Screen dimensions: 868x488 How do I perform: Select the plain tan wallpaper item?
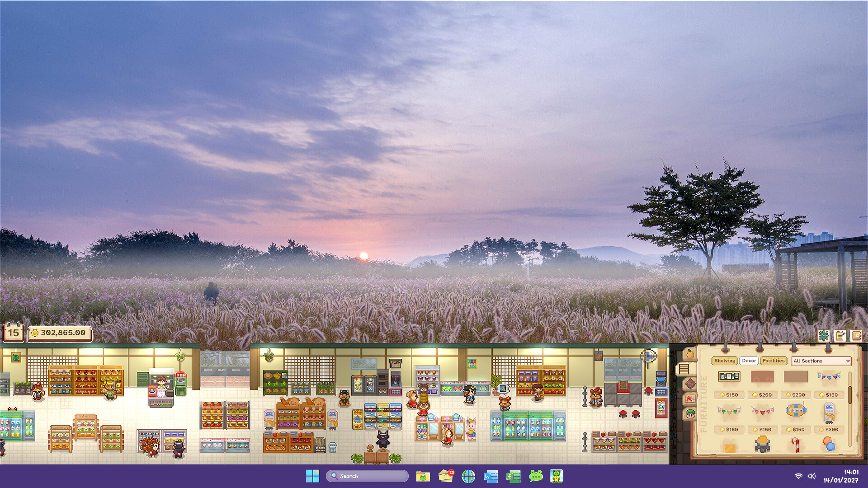796,376
